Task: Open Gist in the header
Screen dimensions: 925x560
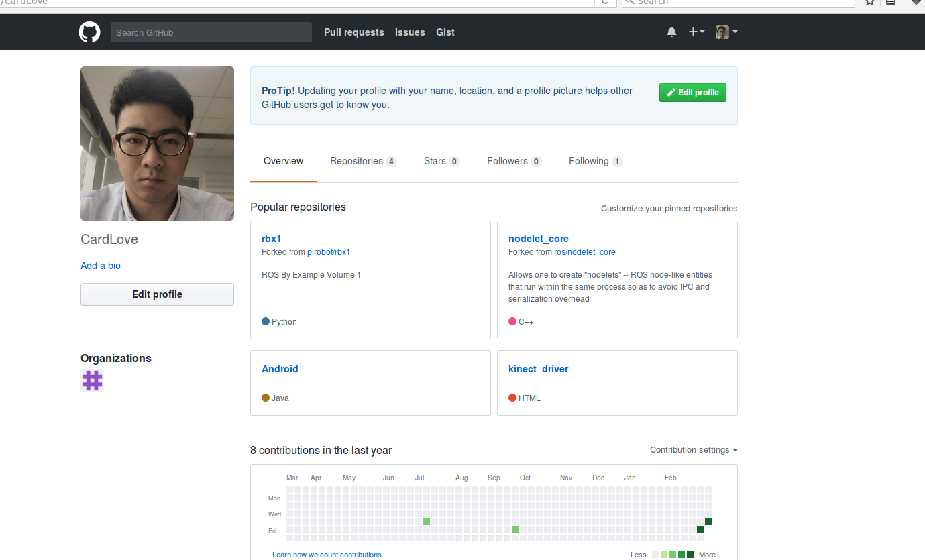Action: click(x=445, y=32)
